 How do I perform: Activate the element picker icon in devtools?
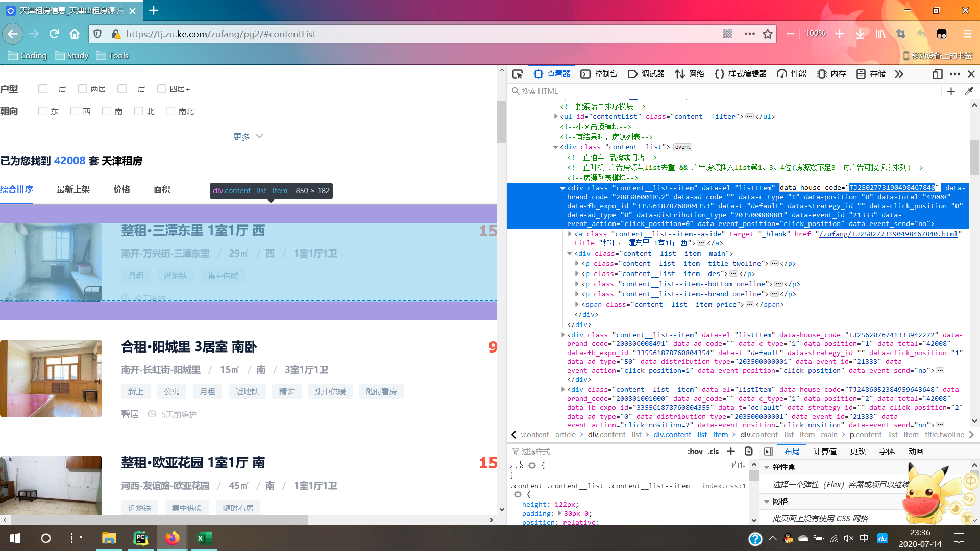(x=518, y=74)
